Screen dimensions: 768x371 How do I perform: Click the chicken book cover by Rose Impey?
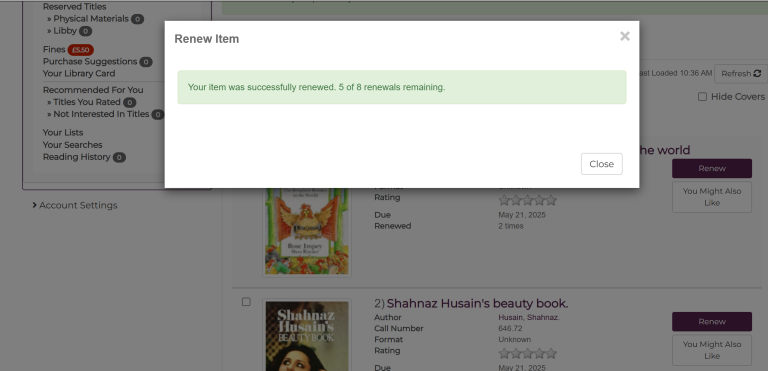307,230
